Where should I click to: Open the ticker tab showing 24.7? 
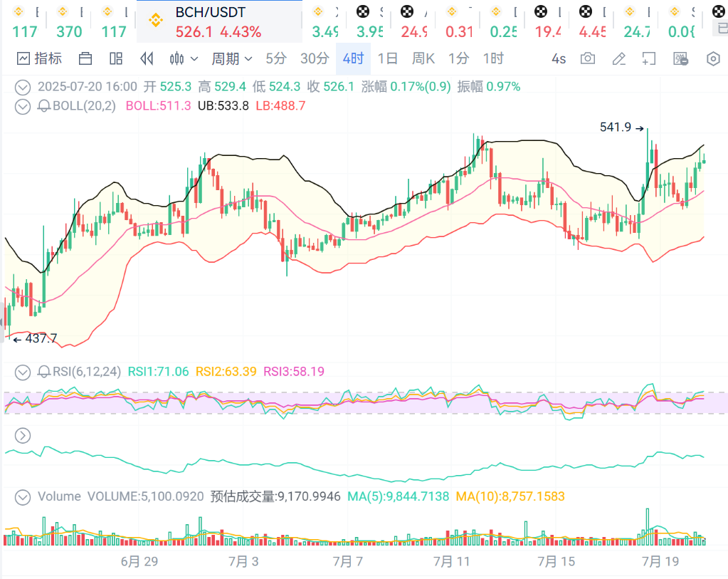pos(637,21)
